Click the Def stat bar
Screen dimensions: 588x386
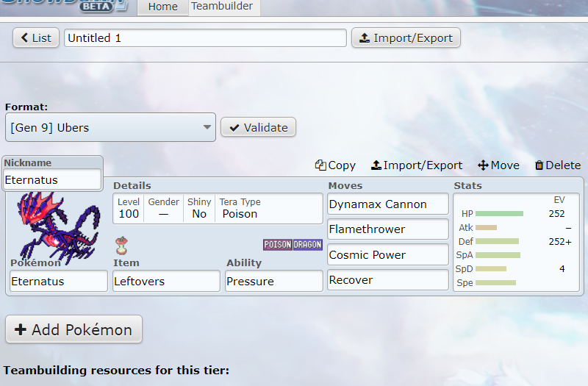[498, 241]
